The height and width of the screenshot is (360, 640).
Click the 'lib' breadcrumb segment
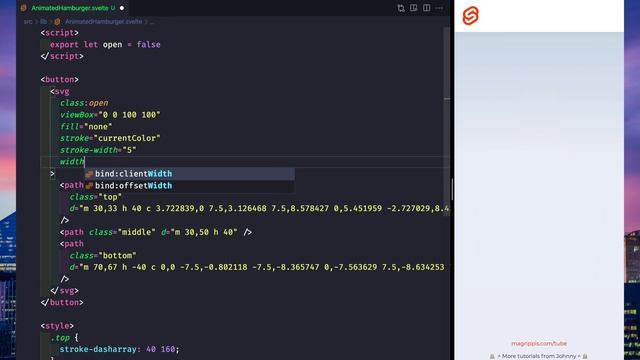43,22
